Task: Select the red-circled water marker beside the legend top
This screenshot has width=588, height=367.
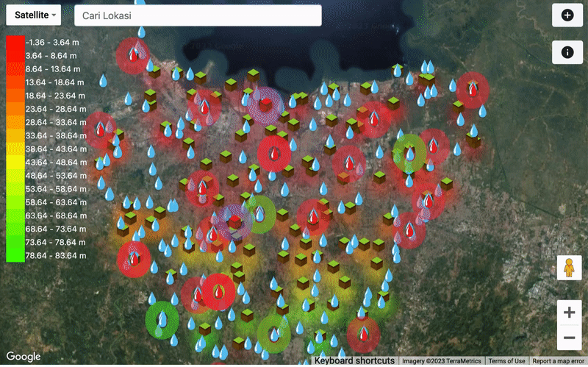Action: pyautogui.click(x=133, y=54)
